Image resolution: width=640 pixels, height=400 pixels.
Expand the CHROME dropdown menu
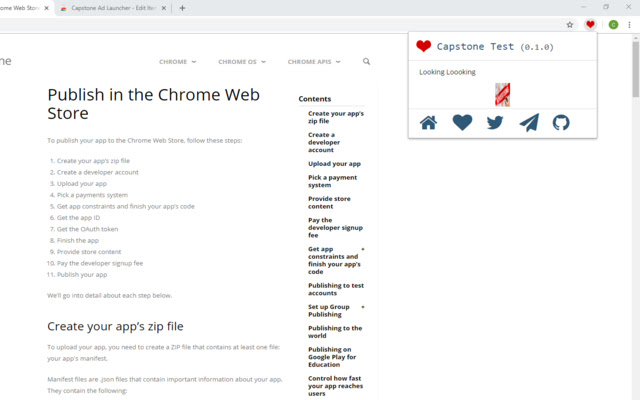point(178,62)
